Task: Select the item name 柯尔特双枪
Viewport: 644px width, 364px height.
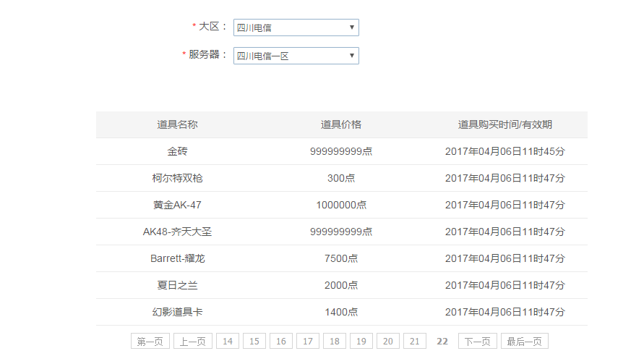Action: click(177, 178)
